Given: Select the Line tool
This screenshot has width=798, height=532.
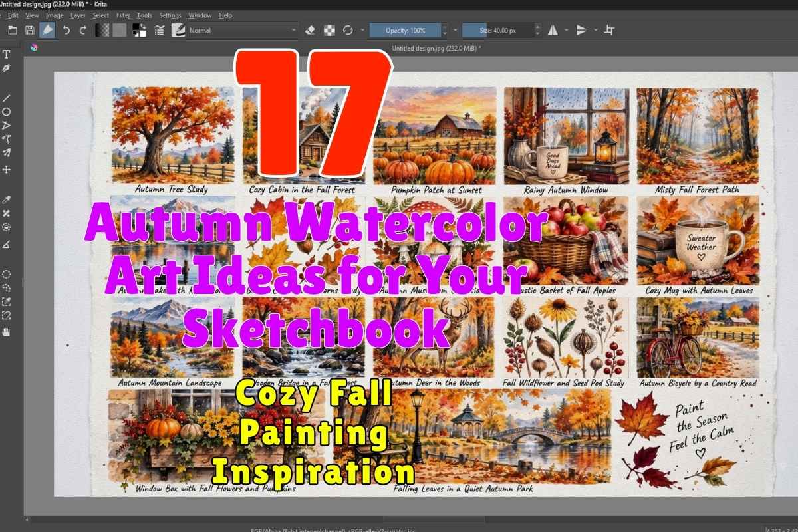Looking at the screenshot, I should (x=7, y=98).
